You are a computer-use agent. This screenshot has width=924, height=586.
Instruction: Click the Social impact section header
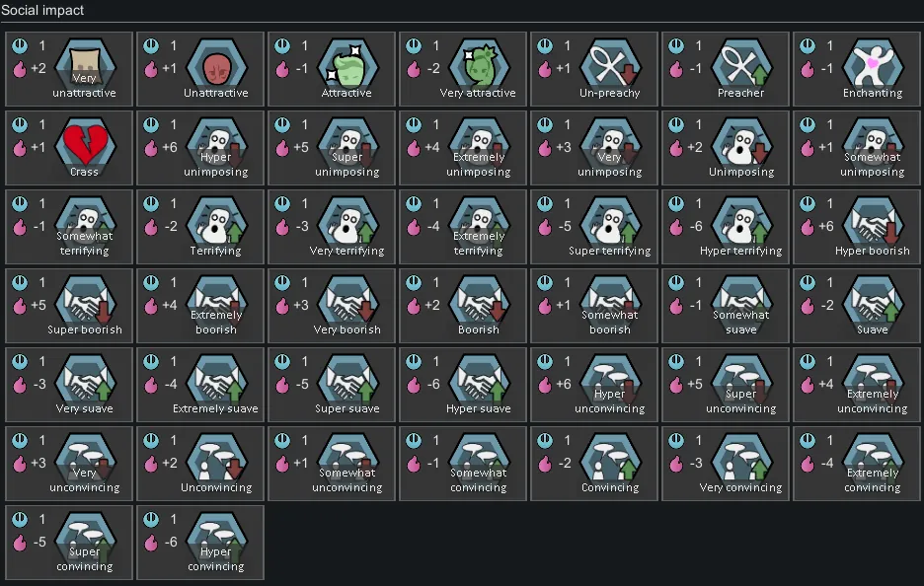(x=42, y=10)
